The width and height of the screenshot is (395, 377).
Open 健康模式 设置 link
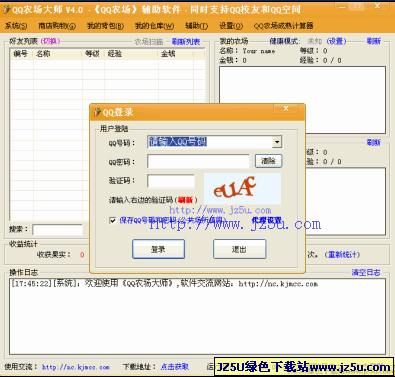coord(337,41)
